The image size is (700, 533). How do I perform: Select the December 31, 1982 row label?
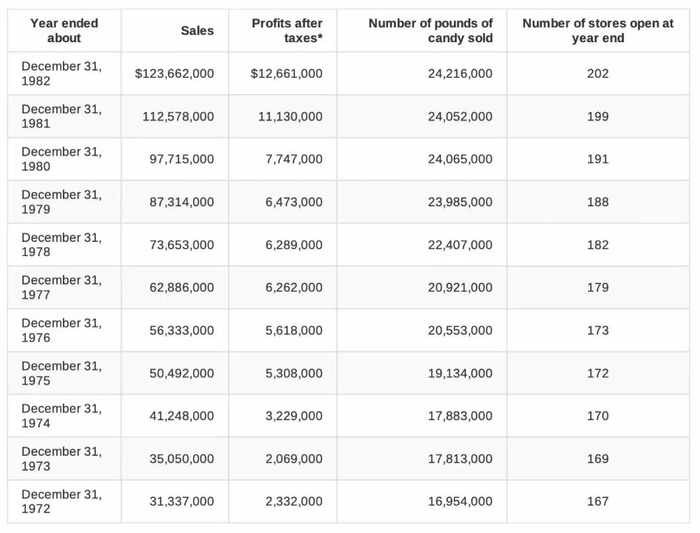coord(61,74)
